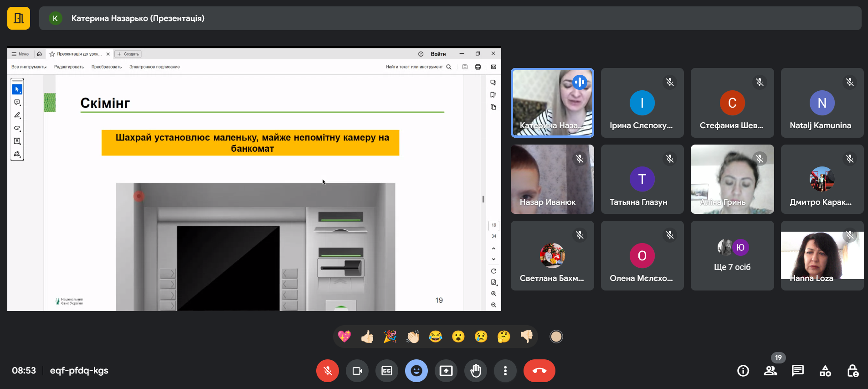Open the activities panel
868x389 pixels.
[825, 371]
